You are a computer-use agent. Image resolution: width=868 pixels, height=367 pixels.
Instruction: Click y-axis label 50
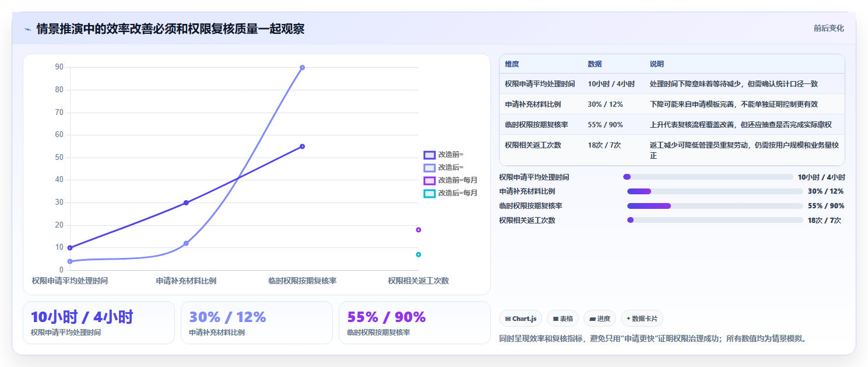[x=59, y=158]
